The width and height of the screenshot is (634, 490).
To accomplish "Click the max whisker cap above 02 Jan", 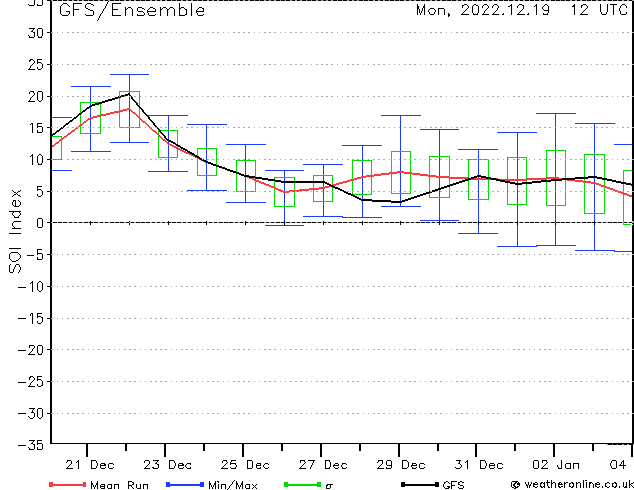I will 556,114.
